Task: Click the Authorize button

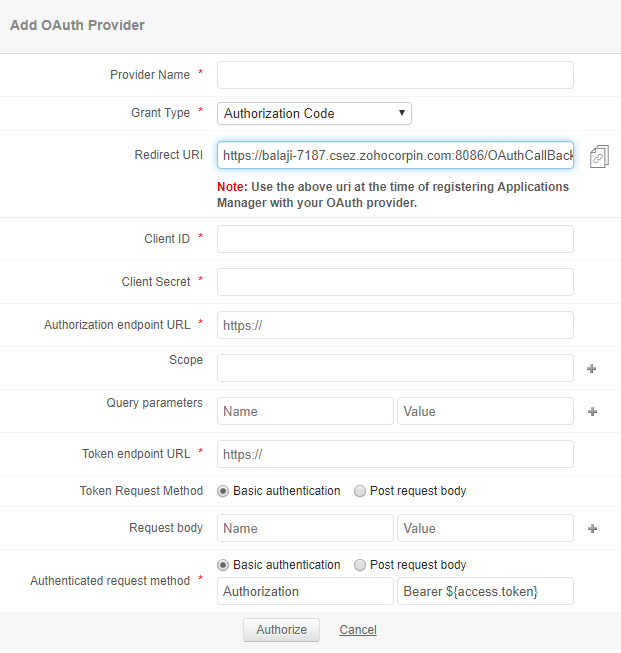Action: 281,630
